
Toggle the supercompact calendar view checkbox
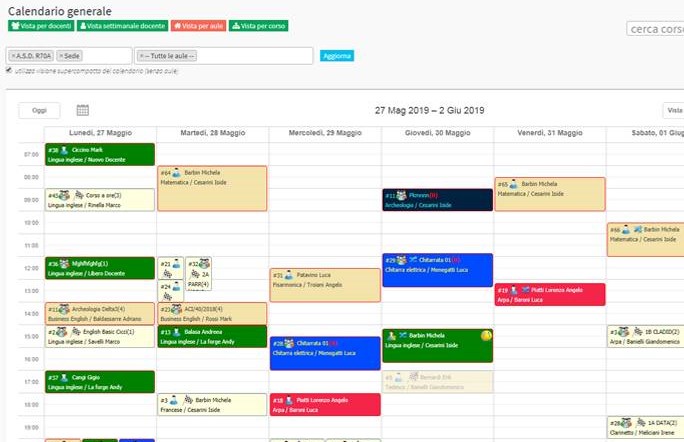[9, 70]
